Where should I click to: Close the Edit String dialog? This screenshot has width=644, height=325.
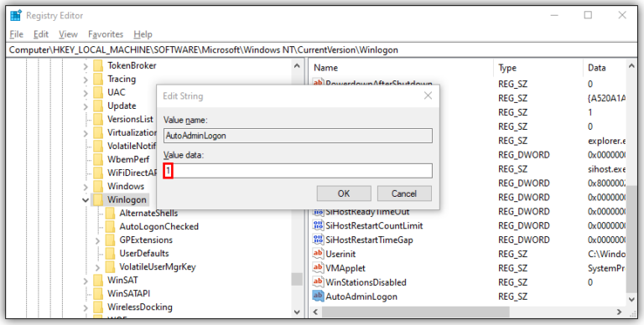click(428, 96)
